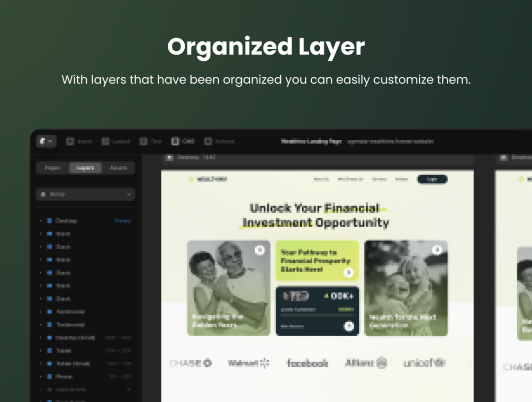Click the Walmart logo
The width and height of the screenshot is (532, 402).
(248, 363)
